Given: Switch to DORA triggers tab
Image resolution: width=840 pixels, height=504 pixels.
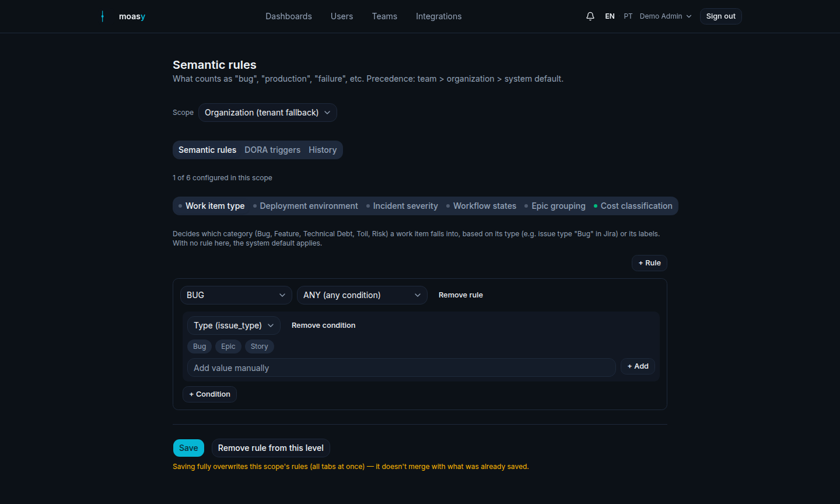Looking at the screenshot, I should (272, 150).
